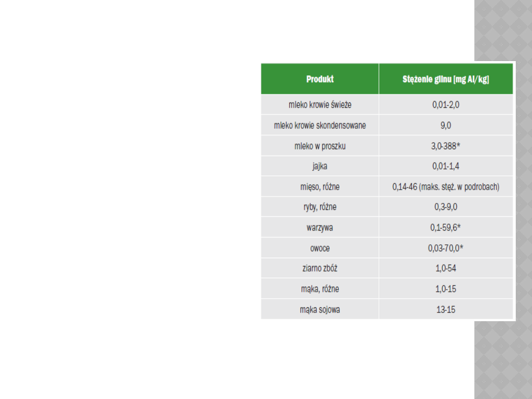
Task: Click the '0,03-70,0*' concentration cell
Action: (x=445, y=248)
